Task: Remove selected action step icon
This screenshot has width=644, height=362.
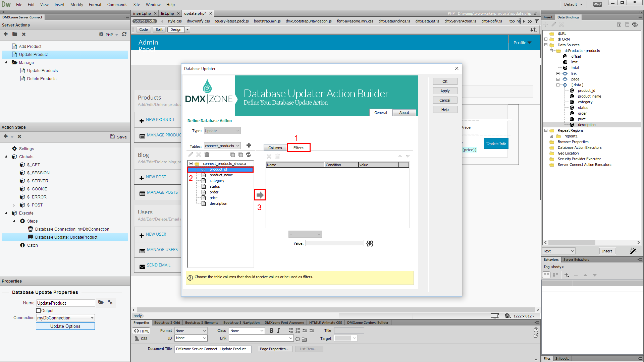Action: [x=19, y=136]
